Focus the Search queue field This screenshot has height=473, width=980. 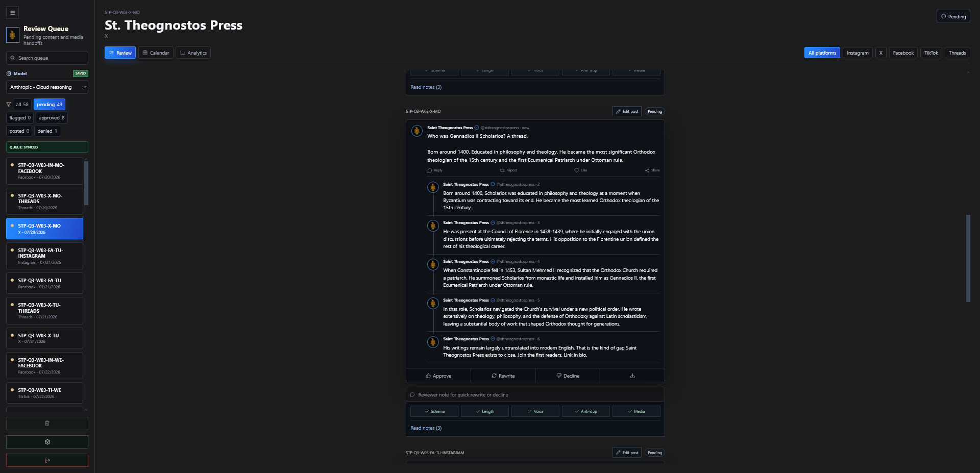click(x=47, y=58)
